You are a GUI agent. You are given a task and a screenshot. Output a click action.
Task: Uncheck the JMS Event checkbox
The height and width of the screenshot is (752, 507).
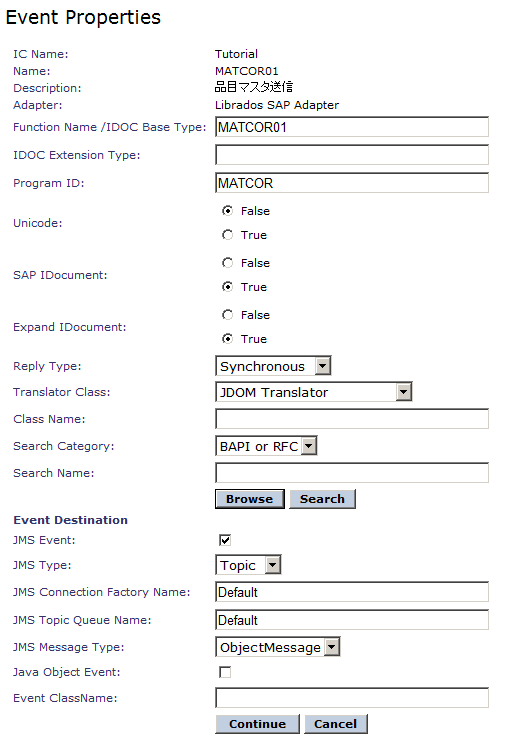pyautogui.click(x=225, y=540)
